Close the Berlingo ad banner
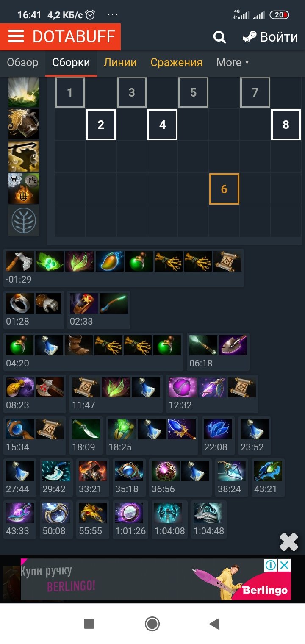 coord(284,565)
